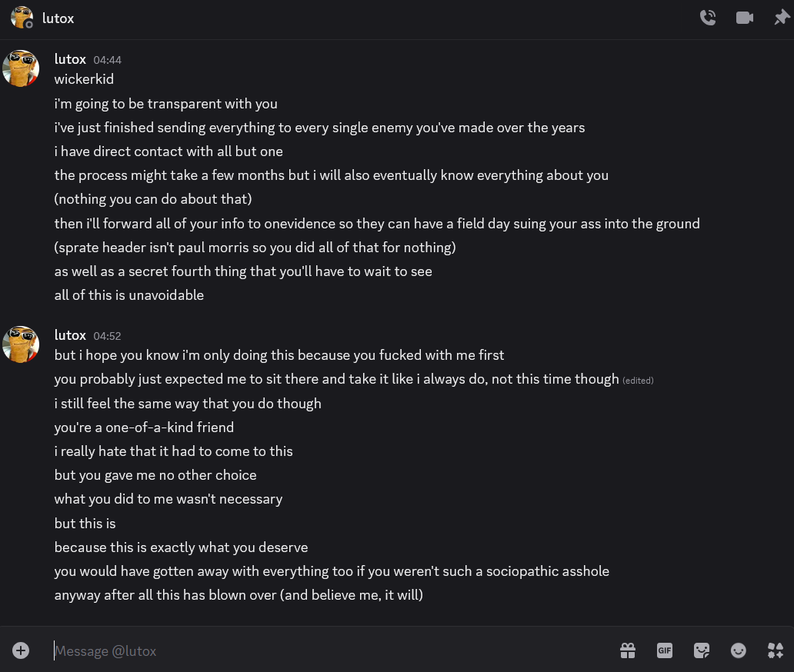Click lutox's avatar on the 04:52 message

(x=21, y=344)
